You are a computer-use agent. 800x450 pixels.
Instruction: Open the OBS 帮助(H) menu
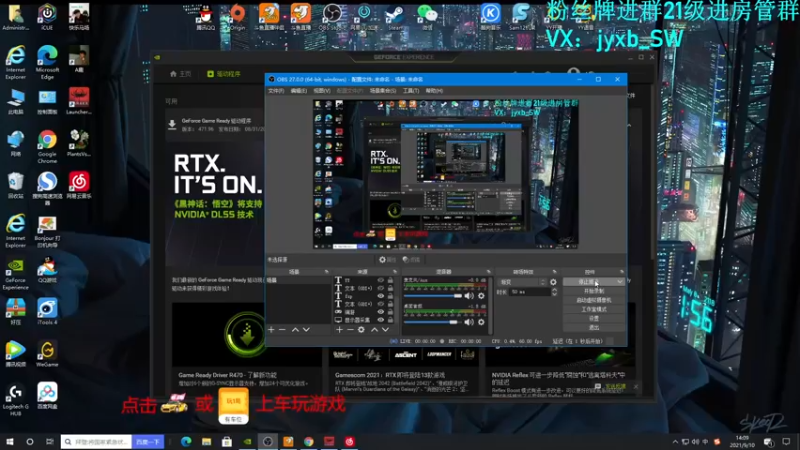(x=434, y=91)
